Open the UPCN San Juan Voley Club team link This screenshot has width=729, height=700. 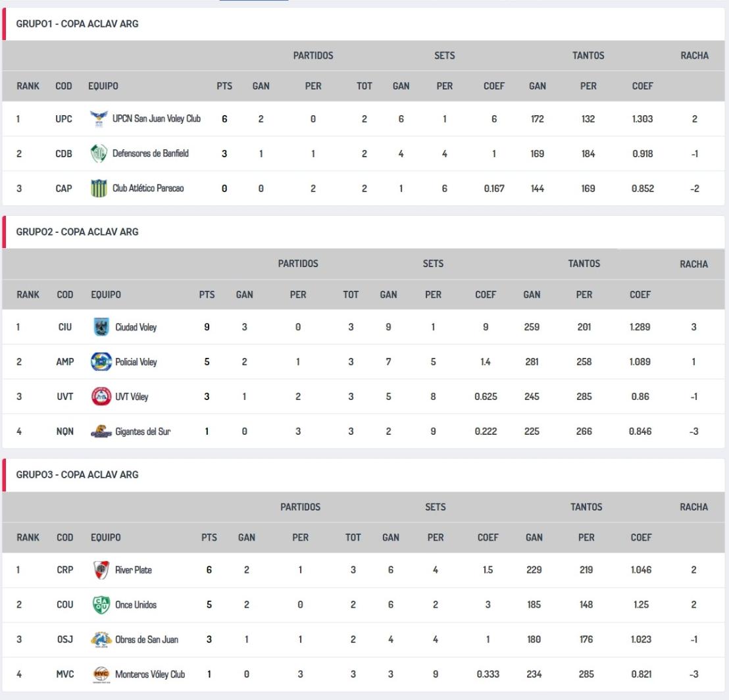[157, 119]
